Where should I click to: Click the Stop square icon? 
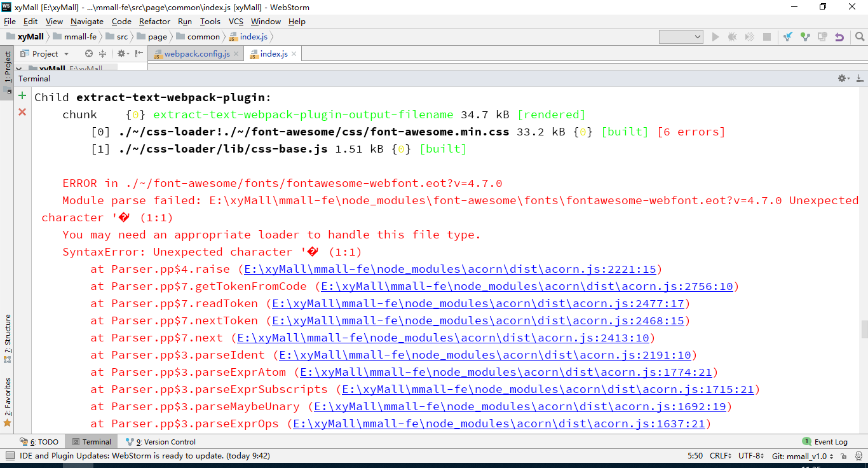click(767, 37)
